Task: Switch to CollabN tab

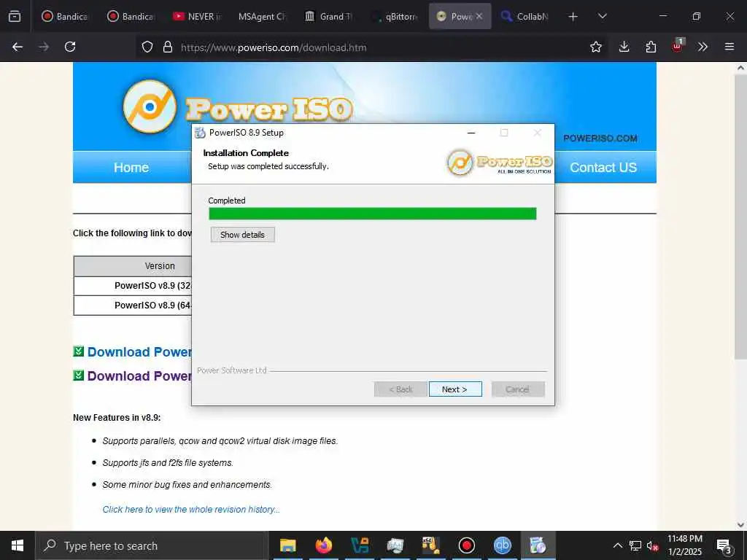Action: click(x=525, y=17)
